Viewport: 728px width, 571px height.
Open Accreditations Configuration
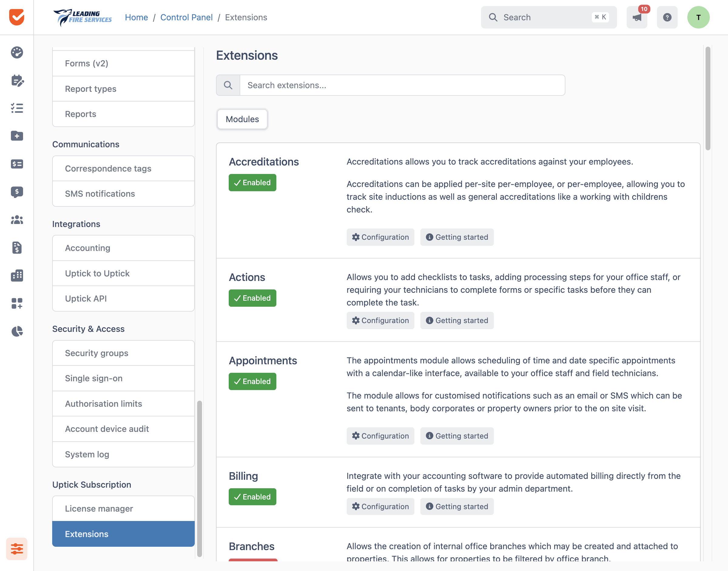coord(380,237)
